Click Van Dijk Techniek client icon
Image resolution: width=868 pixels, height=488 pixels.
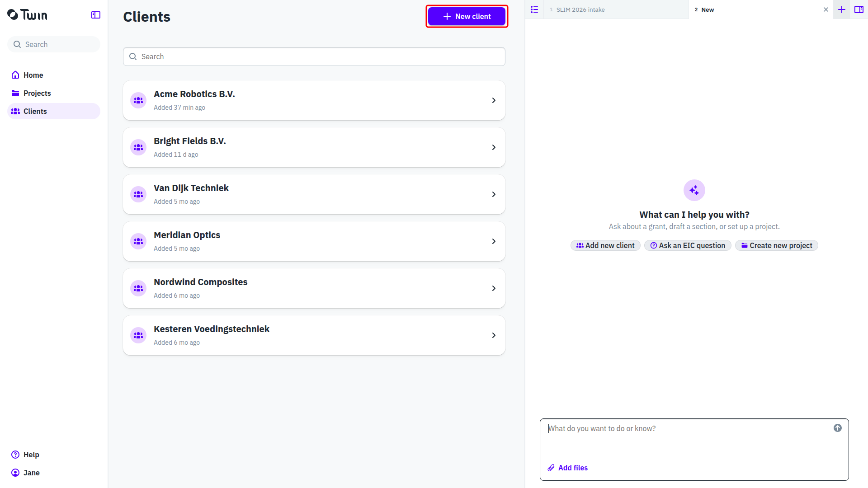[138, 194]
